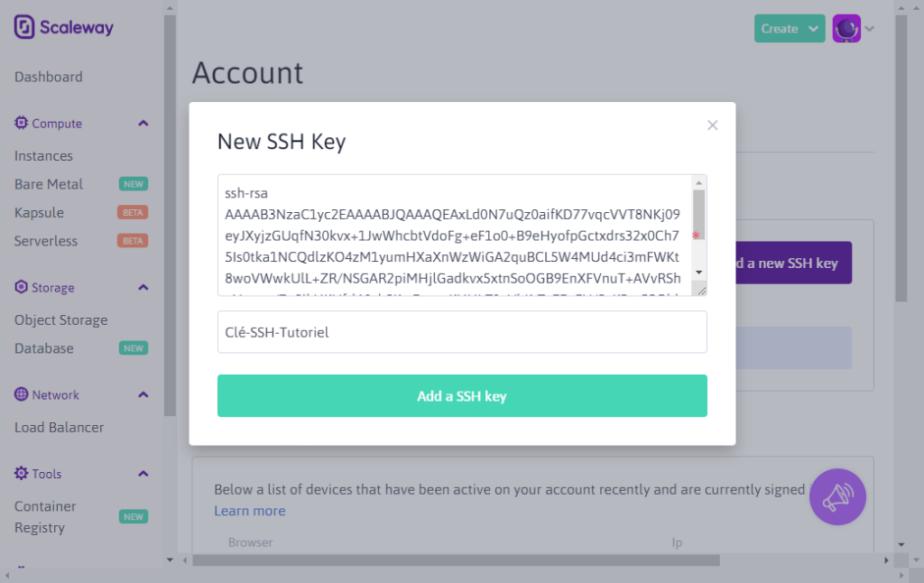Click the Add a SSH key button
Image resolution: width=924 pixels, height=583 pixels.
coord(462,395)
